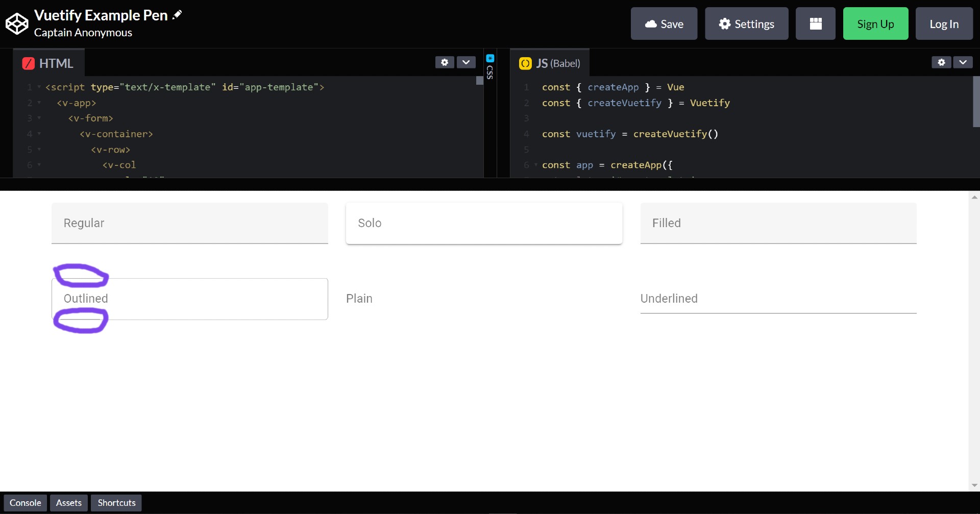
Task: Expand HTML editor dropdown menu
Action: pyautogui.click(x=466, y=62)
